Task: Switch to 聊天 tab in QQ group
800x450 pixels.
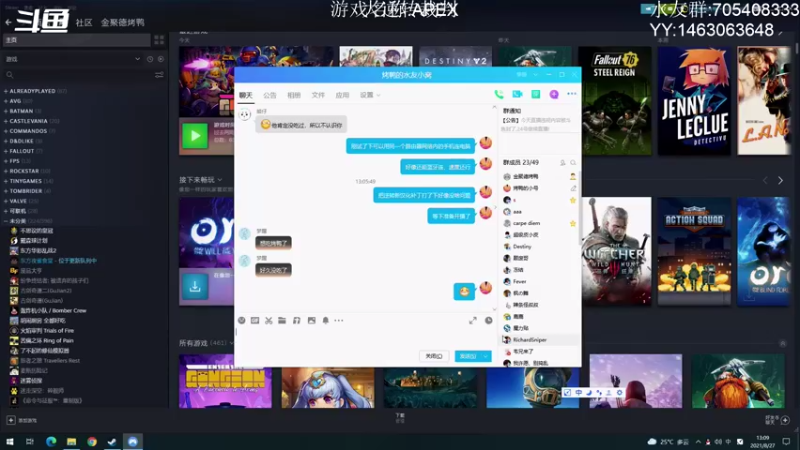Action: [x=246, y=95]
